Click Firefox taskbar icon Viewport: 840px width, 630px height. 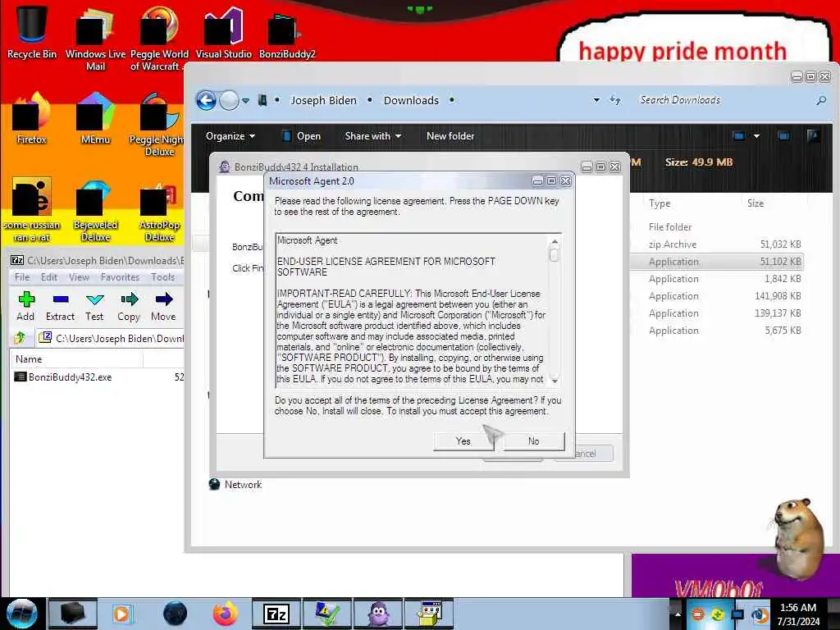[226, 614]
